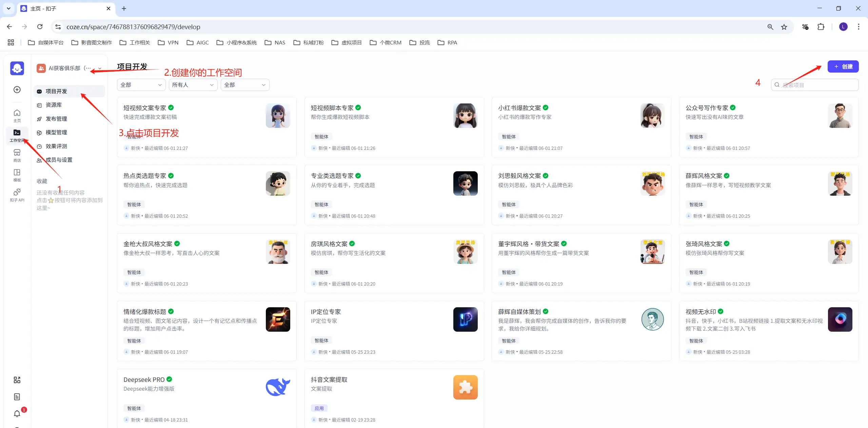The width and height of the screenshot is (868, 428).
Task: Select 模型管理 from the left menu
Action: [x=57, y=132]
